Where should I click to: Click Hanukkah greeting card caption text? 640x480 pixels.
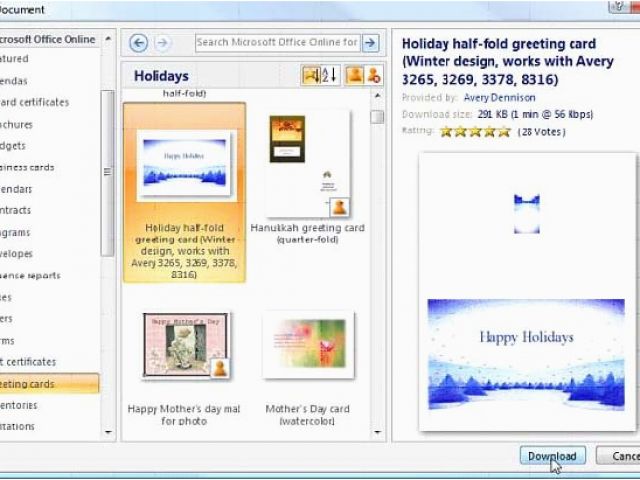(x=307, y=233)
